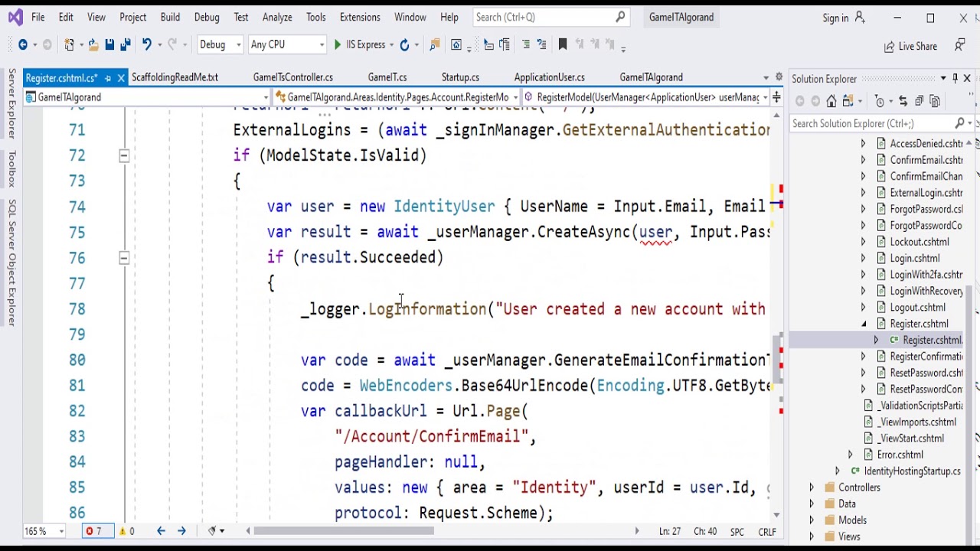Close the Register.cshtml.cs tab
This screenshot has height=551, width=980.
pyautogui.click(x=121, y=78)
